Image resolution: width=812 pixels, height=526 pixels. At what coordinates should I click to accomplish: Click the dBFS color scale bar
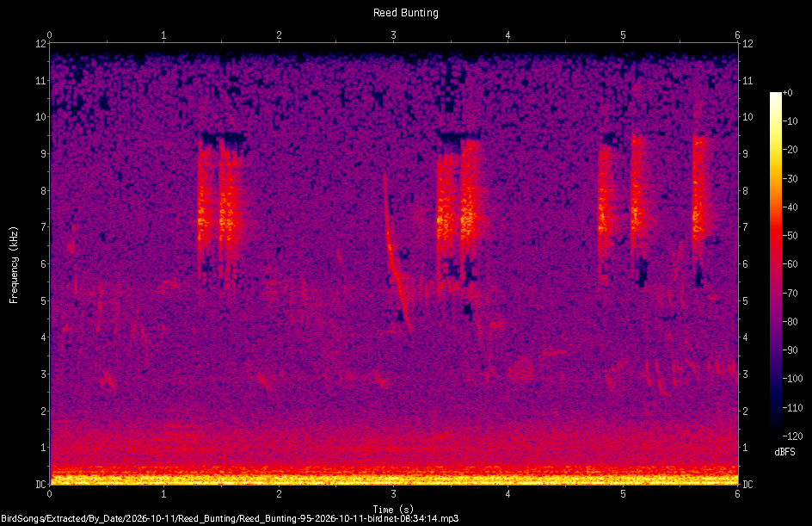click(775, 263)
